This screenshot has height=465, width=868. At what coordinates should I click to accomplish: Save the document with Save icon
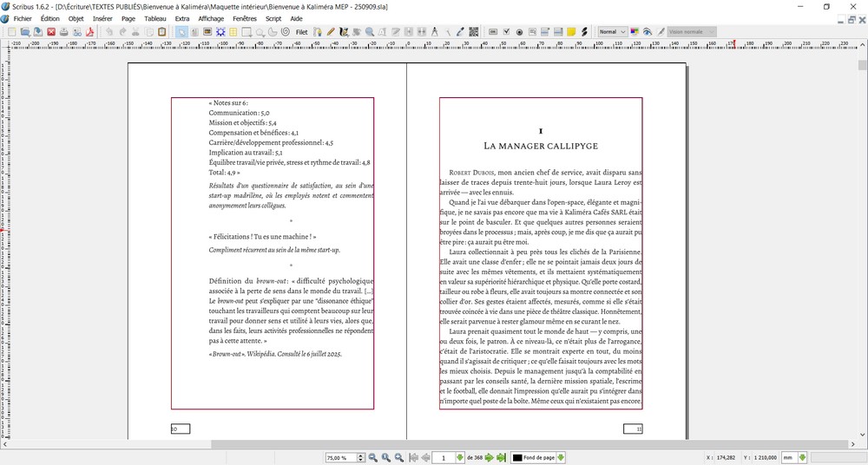tap(37, 31)
